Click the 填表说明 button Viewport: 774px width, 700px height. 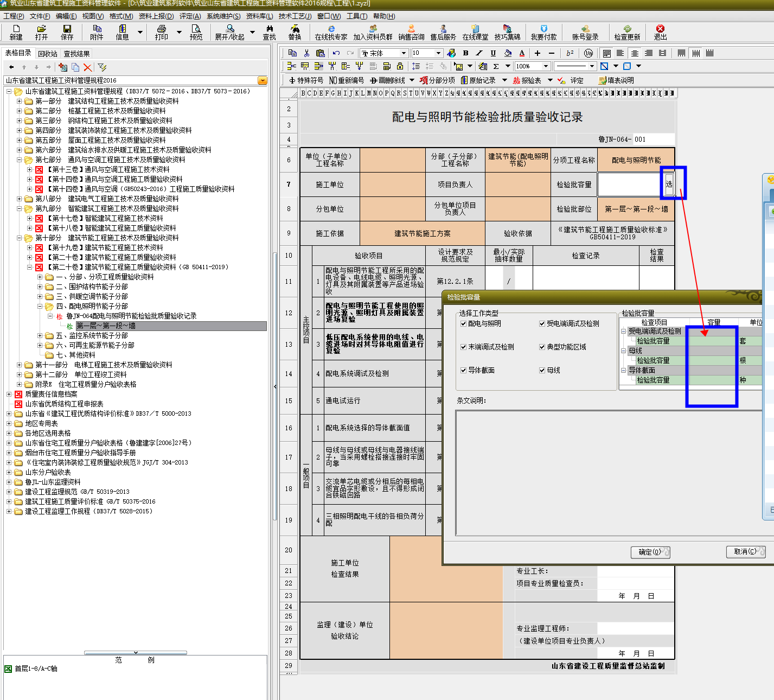(616, 80)
